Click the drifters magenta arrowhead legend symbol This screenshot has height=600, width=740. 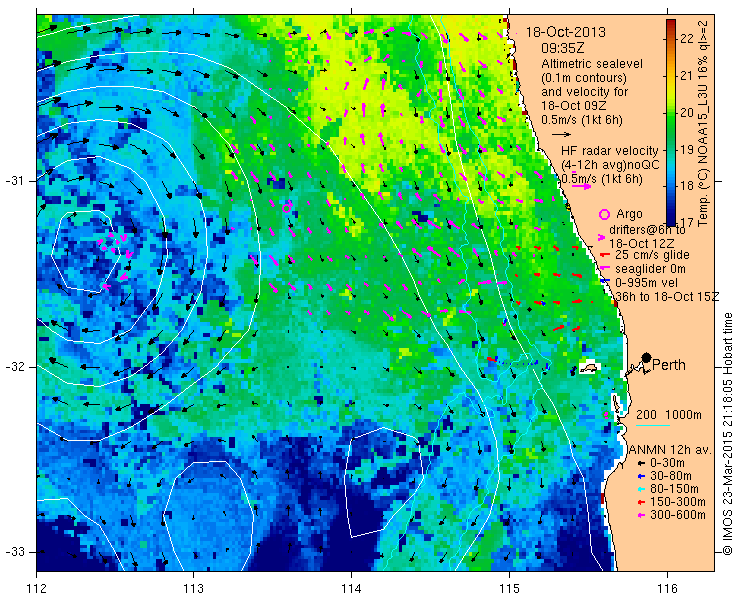tap(602, 237)
